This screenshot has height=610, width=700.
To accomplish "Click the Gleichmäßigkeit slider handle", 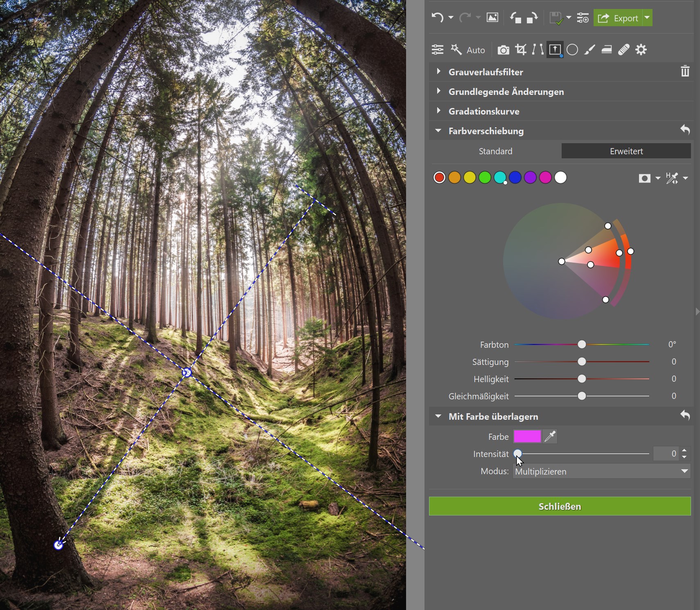I will coord(582,396).
